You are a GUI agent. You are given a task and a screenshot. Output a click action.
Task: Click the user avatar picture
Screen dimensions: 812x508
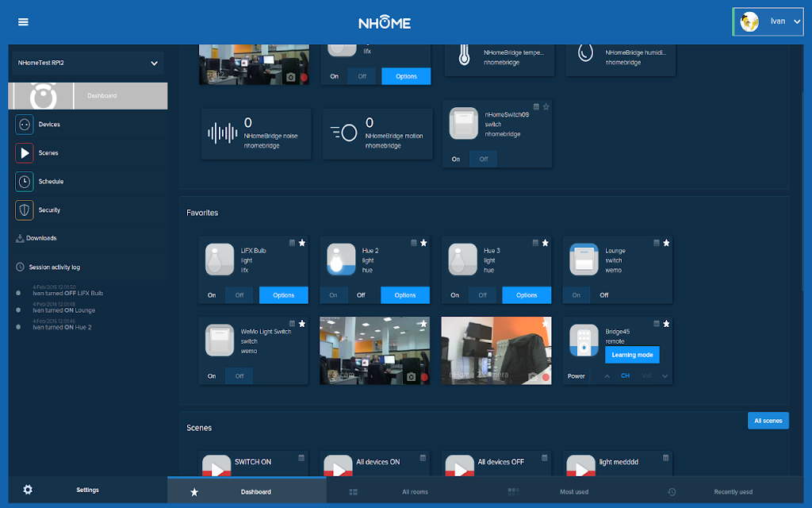click(749, 21)
